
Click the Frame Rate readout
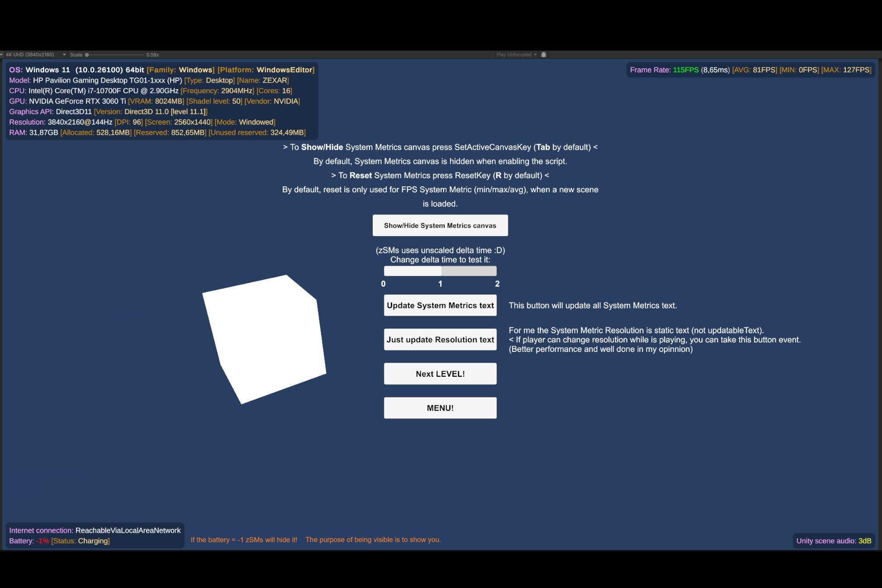(x=750, y=70)
